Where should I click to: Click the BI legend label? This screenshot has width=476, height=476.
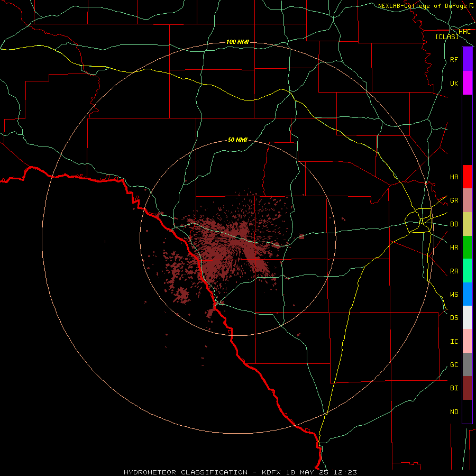(x=454, y=388)
